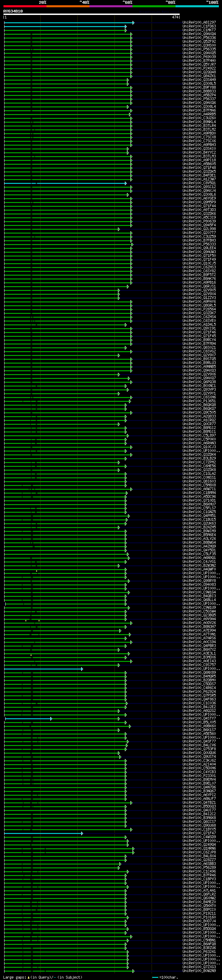
Task: Click the UniRef100_C5HBN1 label
Action: (199, 940)
